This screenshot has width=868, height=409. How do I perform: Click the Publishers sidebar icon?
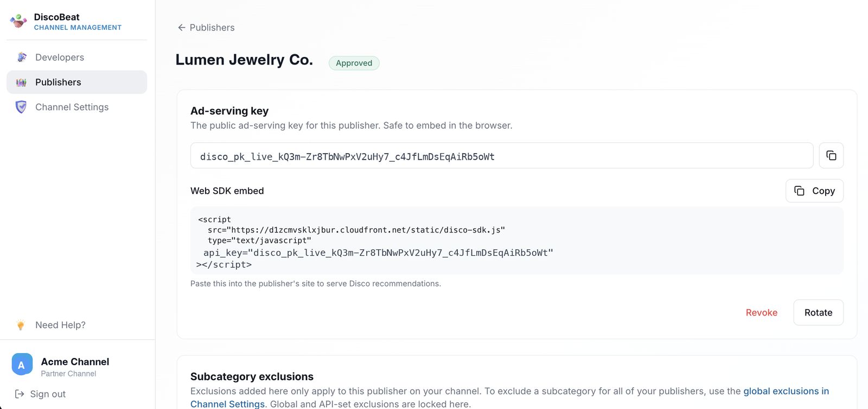coord(22,82)
